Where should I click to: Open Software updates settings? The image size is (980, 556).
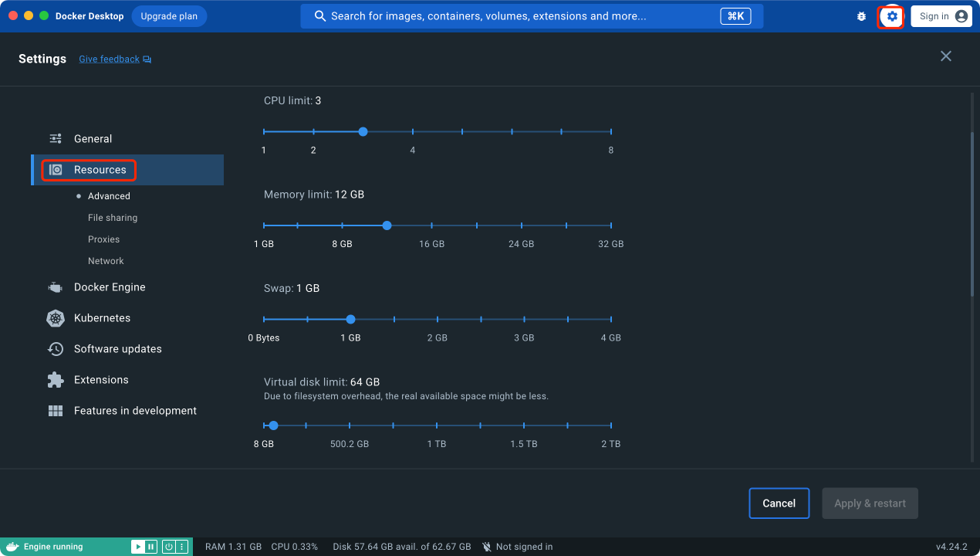pyautogui.click(x=127, y=349)
